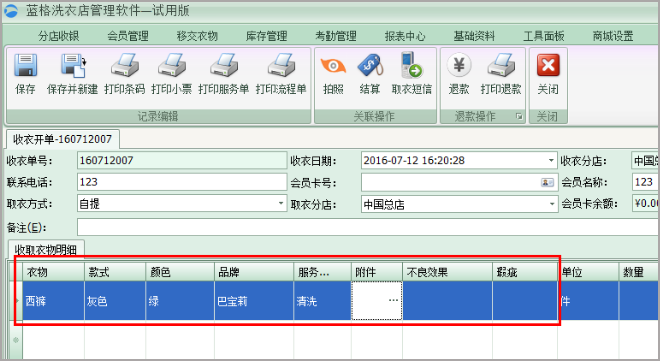Click the 会员名称 field showing 123
The height and width of the screenshot is (361, 660).
coord(645,182)
